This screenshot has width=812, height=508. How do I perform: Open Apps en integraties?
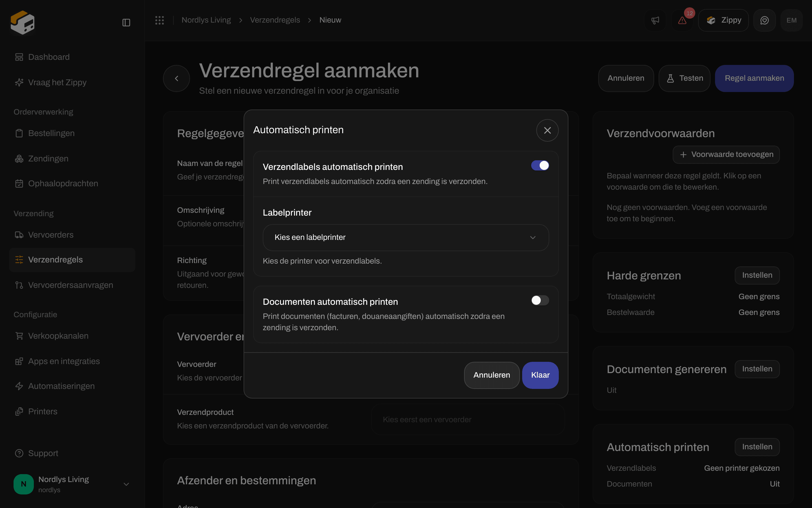(x=72, y=361)
